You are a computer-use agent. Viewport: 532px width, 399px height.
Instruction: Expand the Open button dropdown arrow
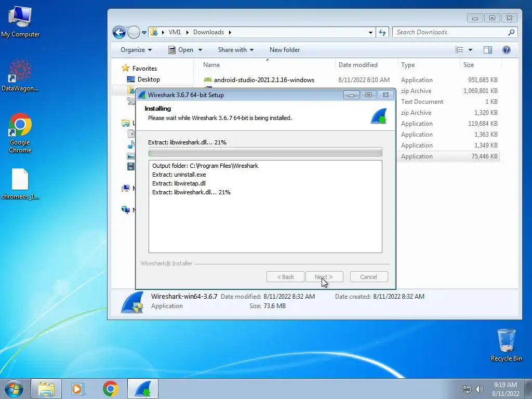click(200, 50)
